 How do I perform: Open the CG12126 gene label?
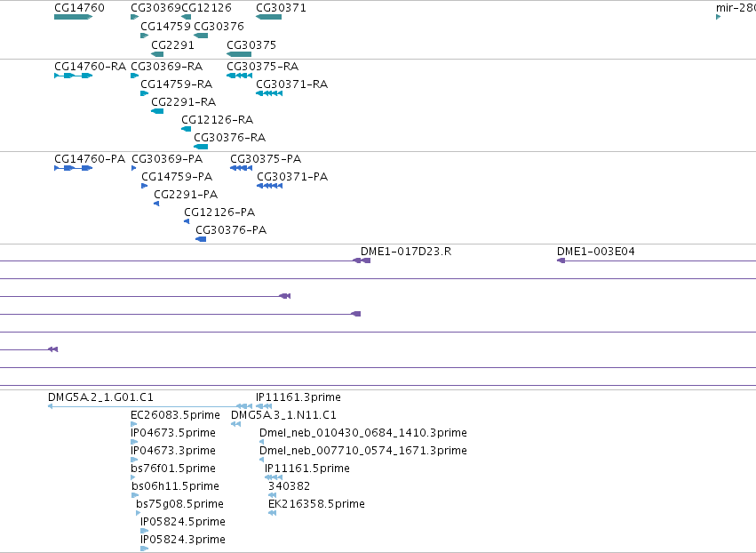(206, 8)
